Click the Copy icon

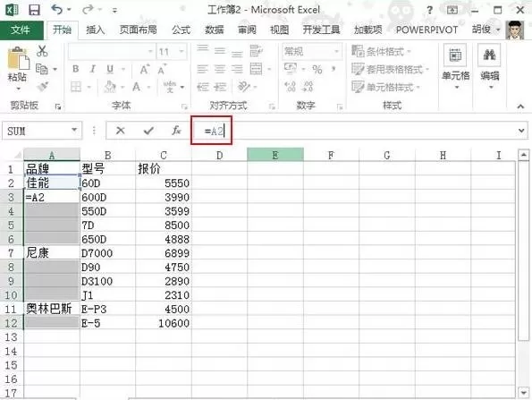pyautogui.click(x=42, y=69)
